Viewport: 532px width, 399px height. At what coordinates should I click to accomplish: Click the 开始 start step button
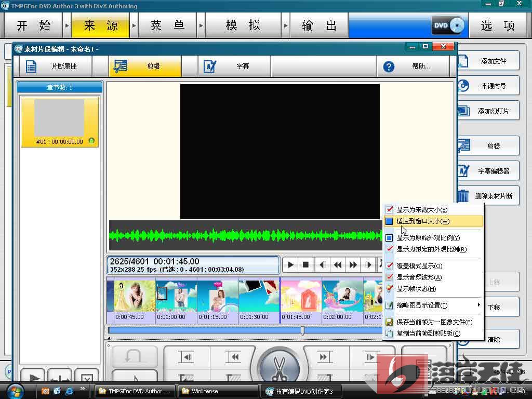pos(33,25)
